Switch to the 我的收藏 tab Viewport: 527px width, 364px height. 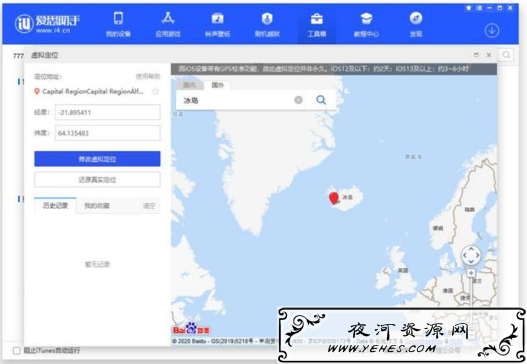click(x=97, y=206)
